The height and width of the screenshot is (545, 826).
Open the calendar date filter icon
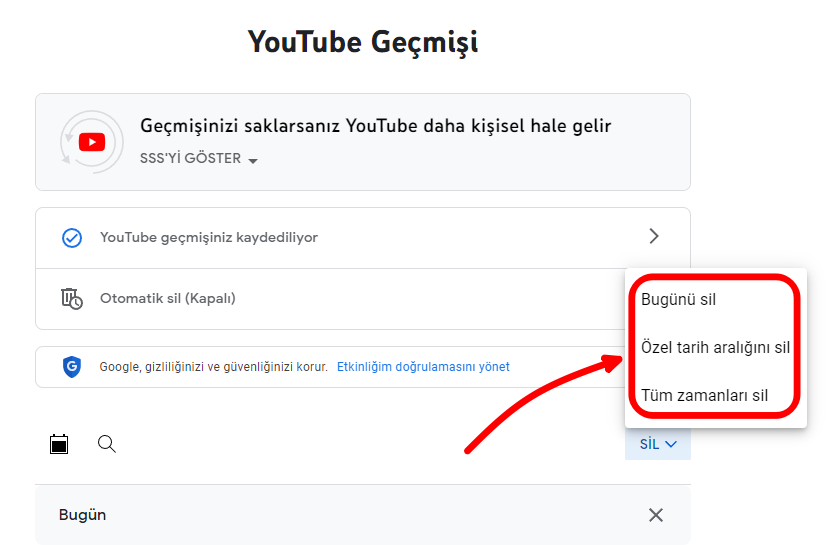click(59, 444)
